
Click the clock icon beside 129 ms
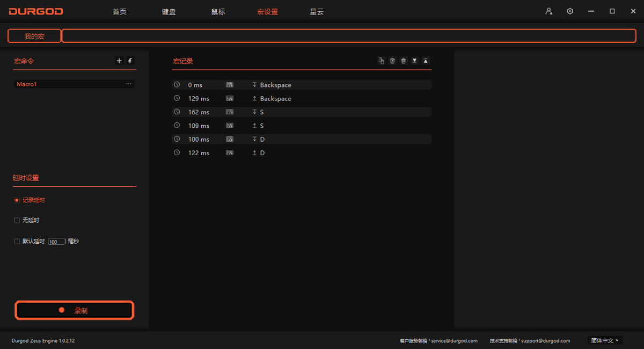[177, 98]
